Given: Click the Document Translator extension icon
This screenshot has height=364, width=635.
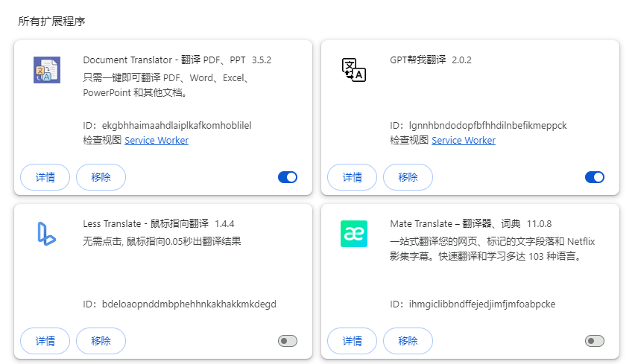Looking at the screenshot, I should (46, 70).
